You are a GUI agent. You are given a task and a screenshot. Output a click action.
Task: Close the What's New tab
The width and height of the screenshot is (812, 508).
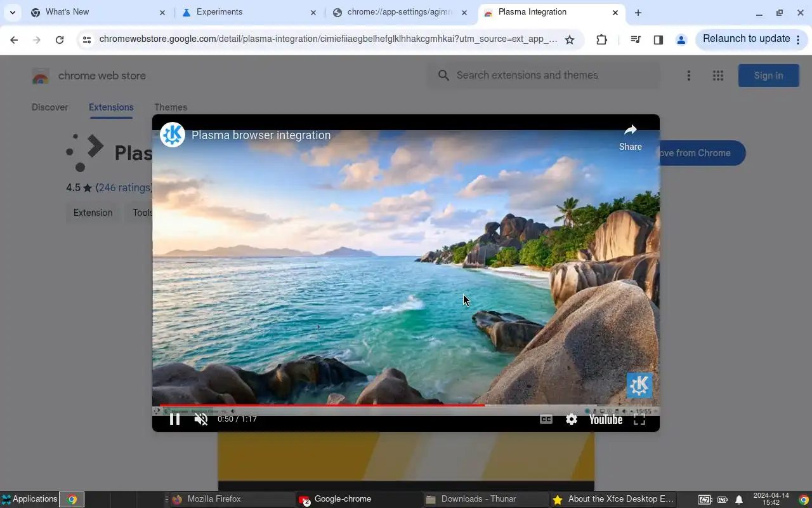click(162, 12)
